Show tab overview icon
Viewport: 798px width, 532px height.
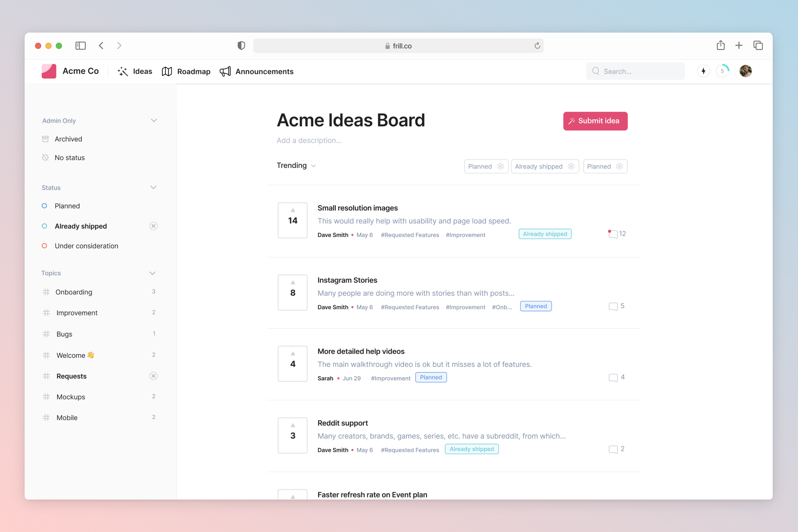coord(758,46)
